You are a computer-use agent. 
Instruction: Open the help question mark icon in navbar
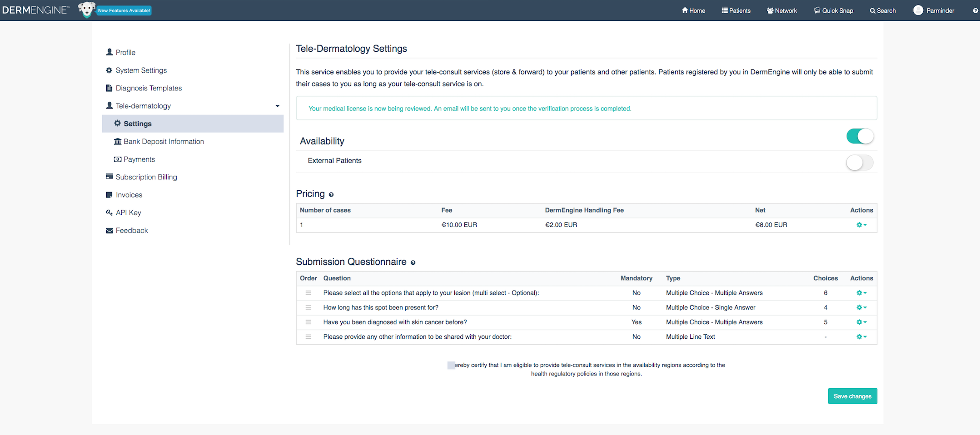[975, 11]
